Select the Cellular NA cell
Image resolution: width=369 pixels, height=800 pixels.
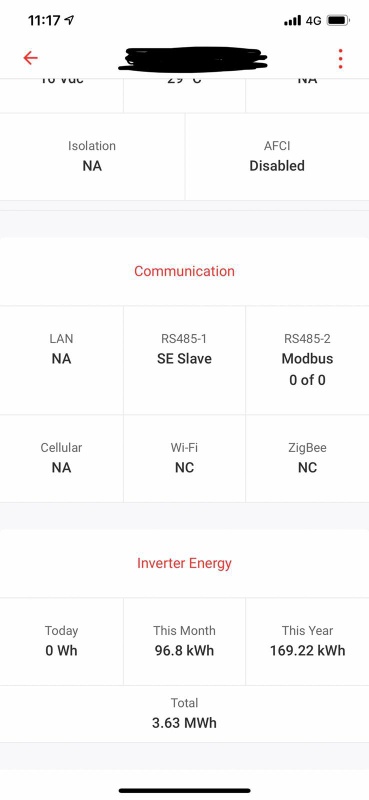pyautogui.click(x=61, y=458)
